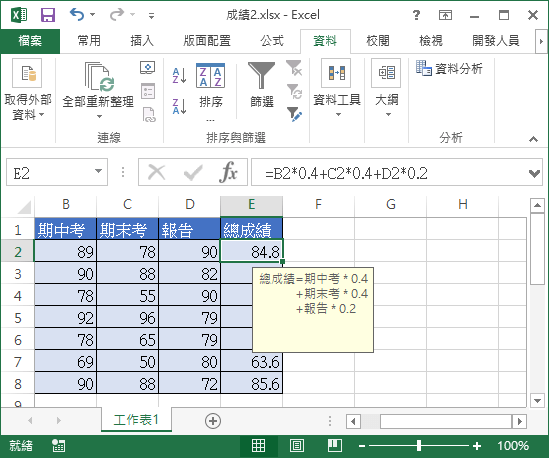This screenshot has width=549, height=458.
Task: Open the 常用 ribbon tab
Action: pos(89,41)
